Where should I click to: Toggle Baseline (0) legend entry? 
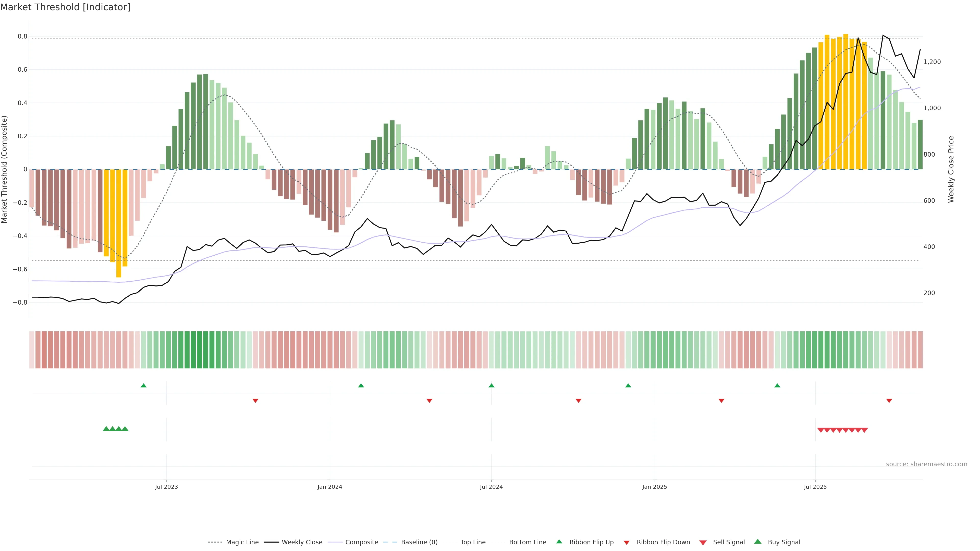(x=419, y=542)
